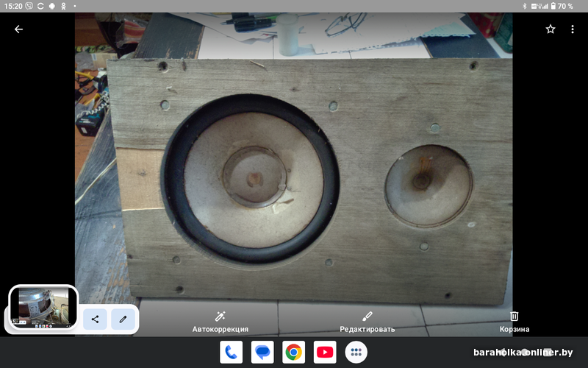This screenshot has width=588, height=368.
Task: Edit the screenshot with pencil icon
Action: coord(123,319)
